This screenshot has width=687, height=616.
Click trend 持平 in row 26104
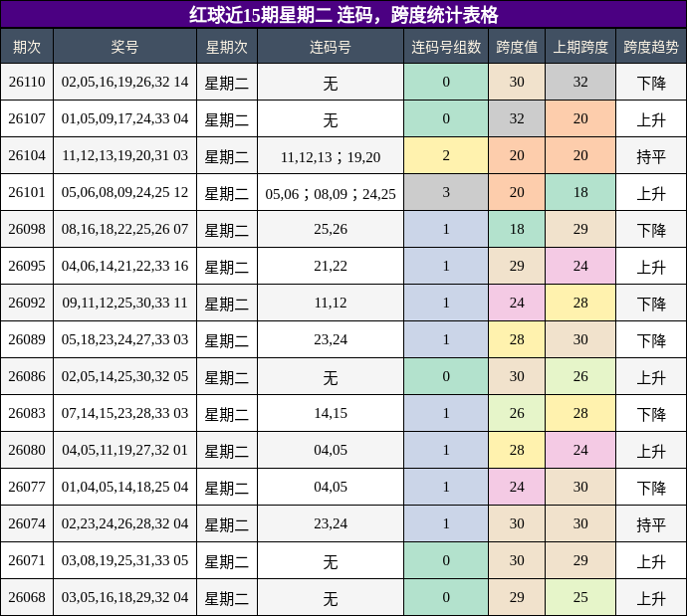[x=651, y=156]
